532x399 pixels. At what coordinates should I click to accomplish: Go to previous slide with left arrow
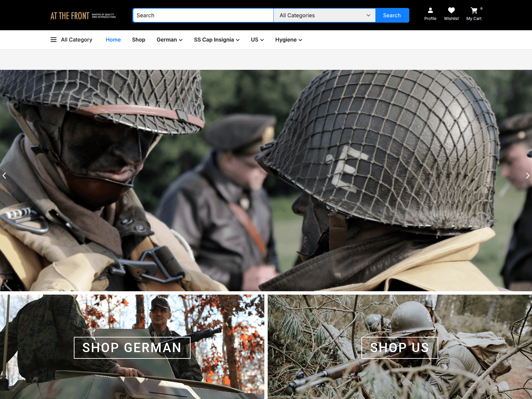(x=4, y=176)
